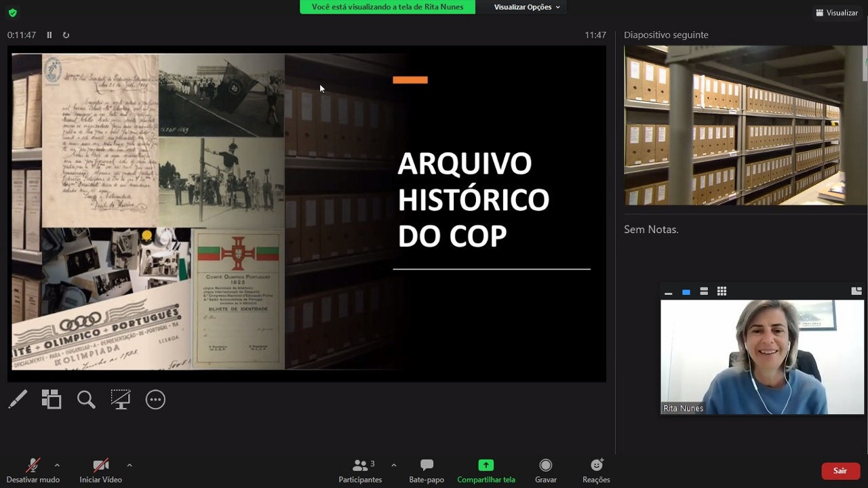
Task: Click the clock time 11:47
Action: point(595,35)
